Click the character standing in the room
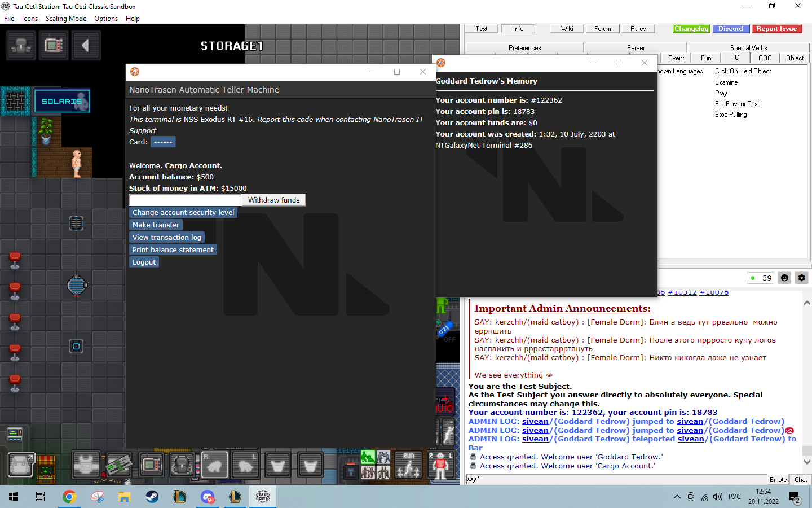 pos(77,164)
